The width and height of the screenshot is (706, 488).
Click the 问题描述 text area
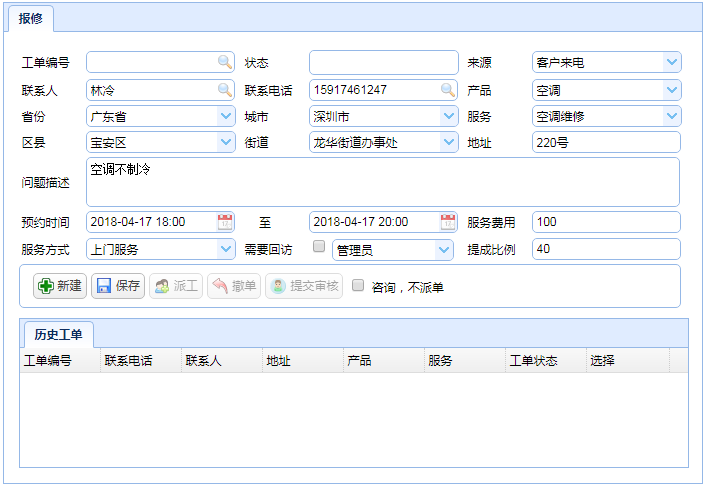(383, 182)
